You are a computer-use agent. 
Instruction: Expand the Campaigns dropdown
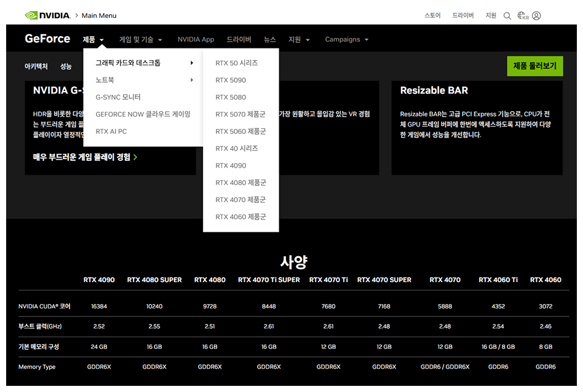click(x=346, y=39)
